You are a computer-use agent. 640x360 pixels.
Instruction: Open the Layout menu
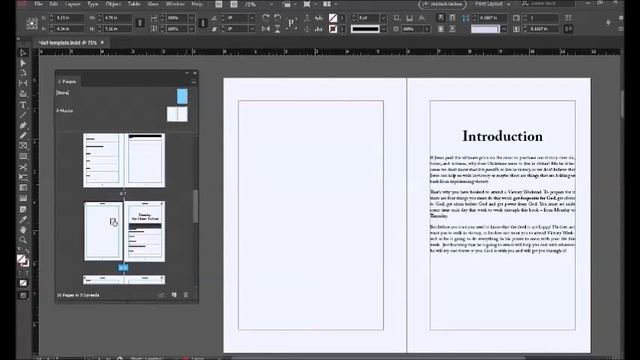click(72, 4)
